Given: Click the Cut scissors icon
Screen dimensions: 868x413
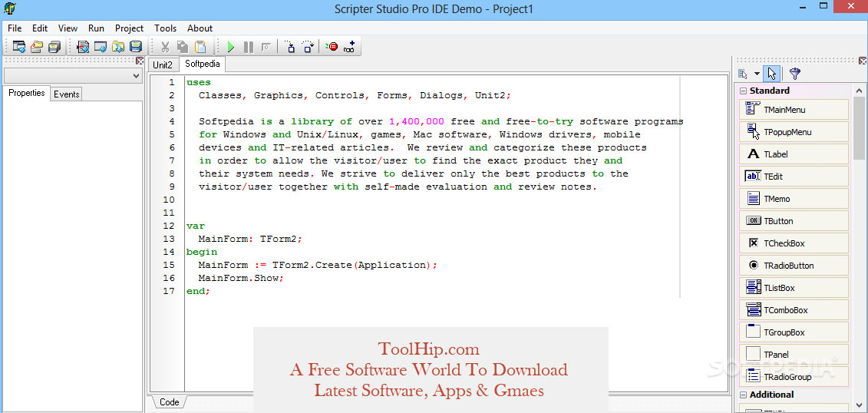Looking at the screenshot, I should [x=165, y=47].
